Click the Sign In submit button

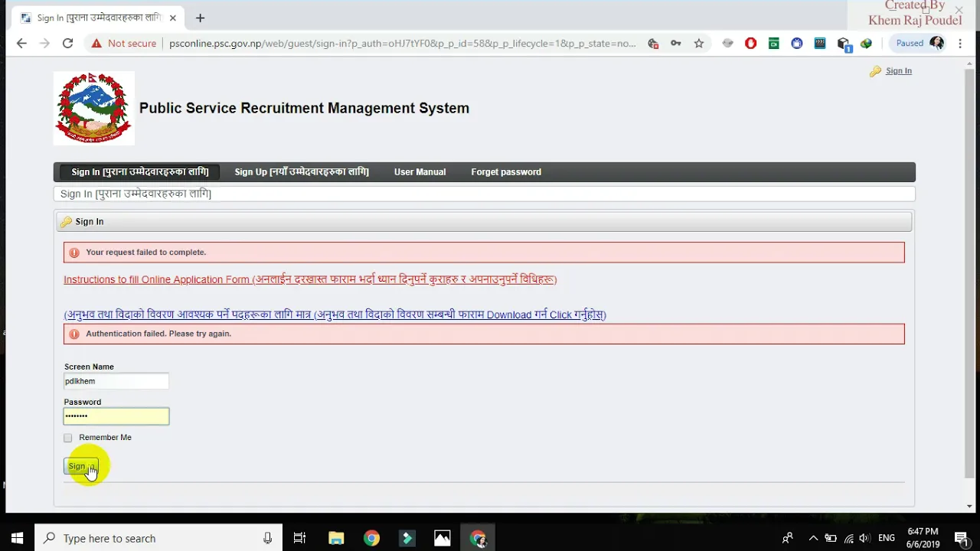[80, 466]
